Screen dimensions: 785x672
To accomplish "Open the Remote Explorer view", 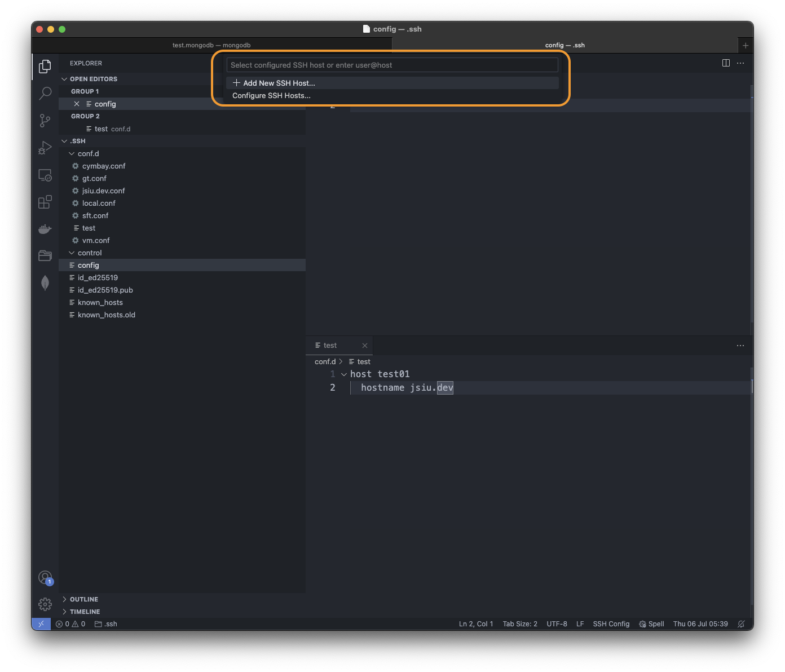I will 45,175.
